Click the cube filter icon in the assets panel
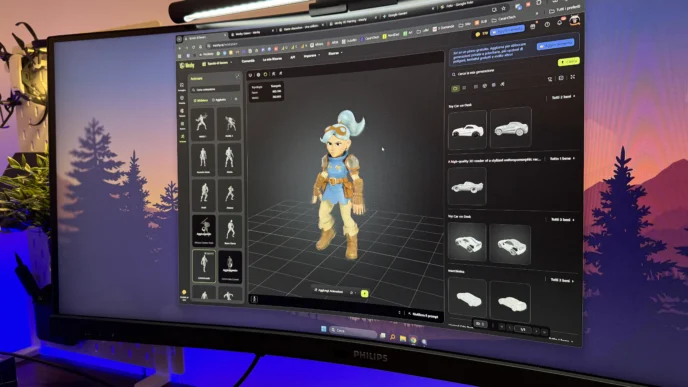688x387 pixels. (493, 85)
